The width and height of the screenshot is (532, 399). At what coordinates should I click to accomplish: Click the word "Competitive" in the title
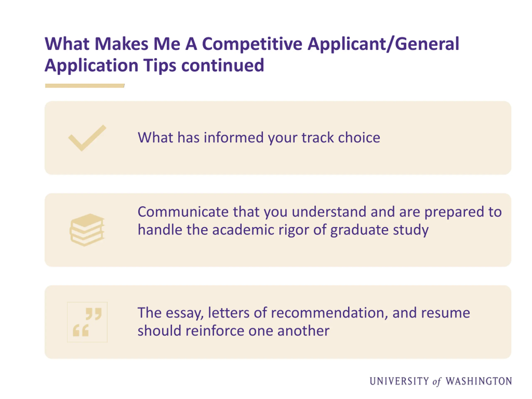click(x=252, y=44)
